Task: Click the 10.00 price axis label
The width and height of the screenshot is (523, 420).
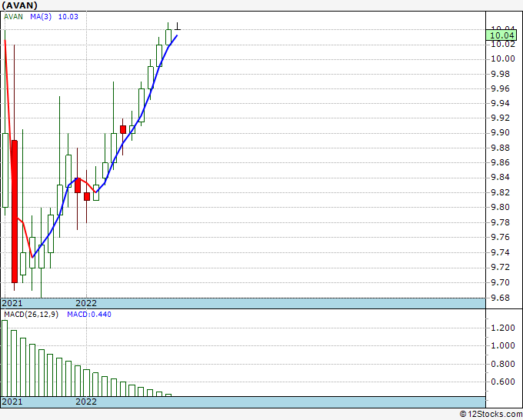Action: coord(503,59)
